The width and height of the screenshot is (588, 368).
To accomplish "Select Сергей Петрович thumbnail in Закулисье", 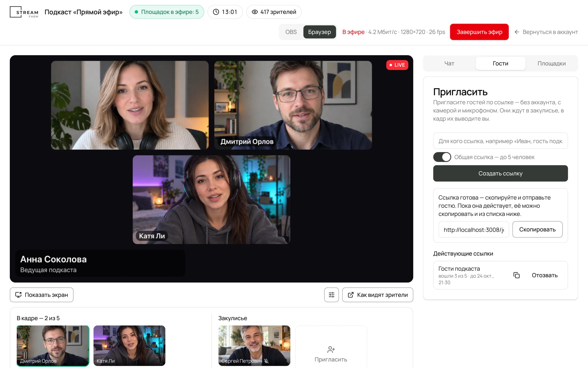I will (254, 346).
